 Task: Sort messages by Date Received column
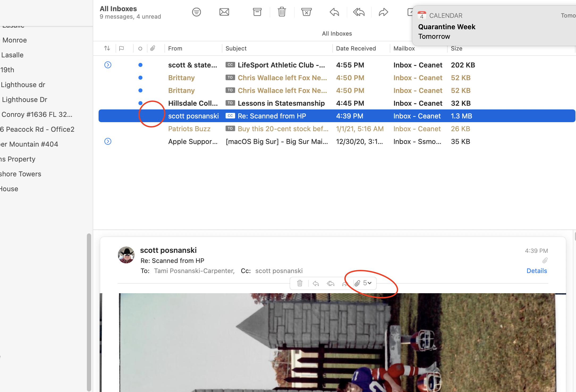pos(356,48)
